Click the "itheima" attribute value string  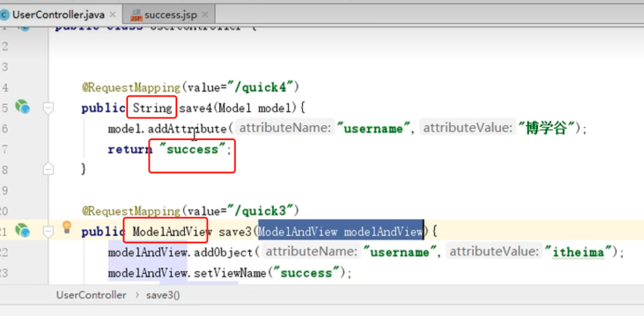click(579, 252)
